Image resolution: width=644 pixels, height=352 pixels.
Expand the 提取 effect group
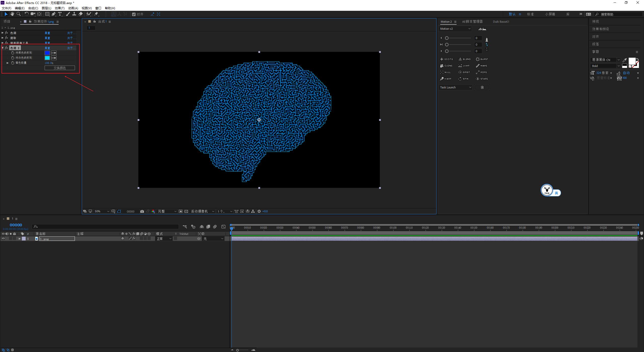(x=3, y=38)
